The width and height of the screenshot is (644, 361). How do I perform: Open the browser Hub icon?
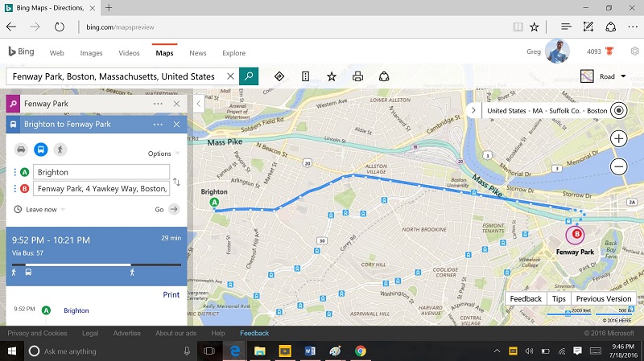566,27
